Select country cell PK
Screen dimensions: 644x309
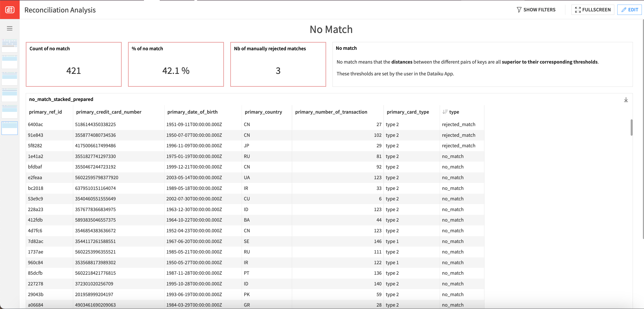pyautogui.click(x=247, y=294)
